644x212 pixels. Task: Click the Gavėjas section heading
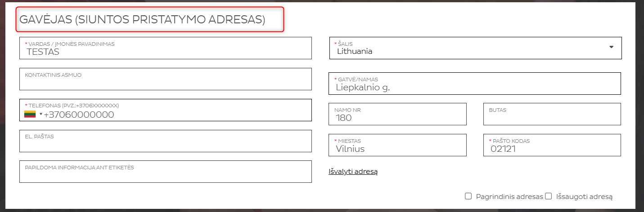click(142, 20)
